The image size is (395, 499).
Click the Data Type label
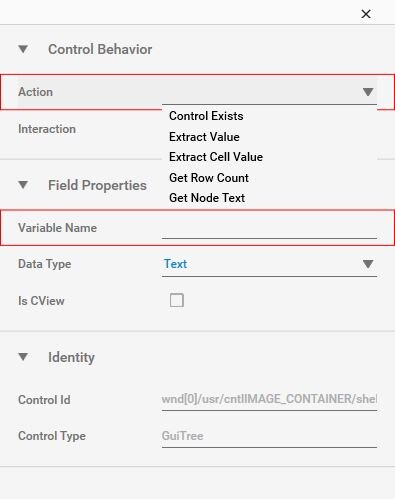45,264
